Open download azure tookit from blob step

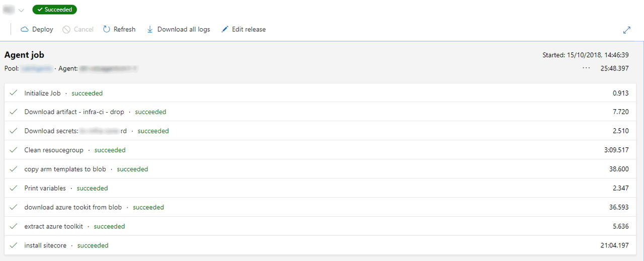tap(73, 208)
